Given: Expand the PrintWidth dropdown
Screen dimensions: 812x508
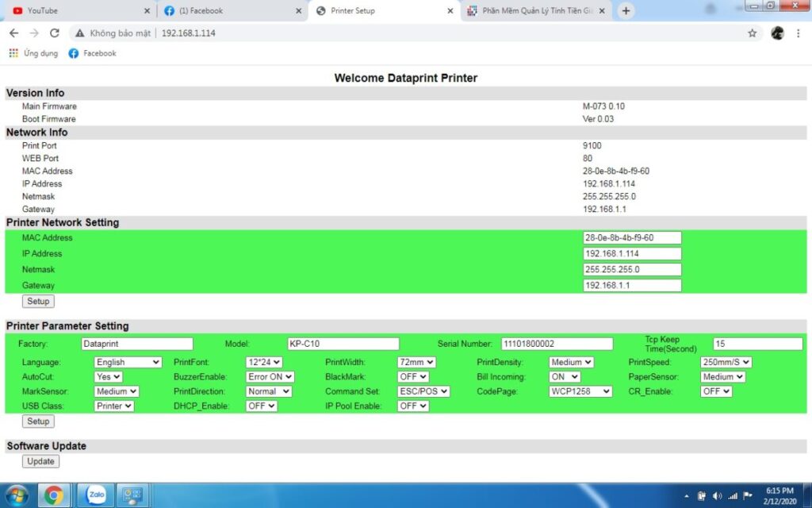Looking at the screenshot, I should pos(416,362).
